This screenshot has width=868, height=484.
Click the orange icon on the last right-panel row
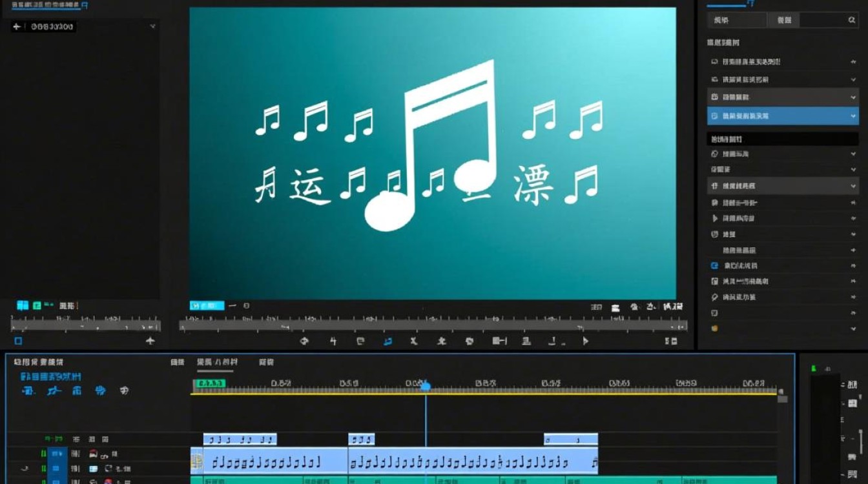point(714,328)
